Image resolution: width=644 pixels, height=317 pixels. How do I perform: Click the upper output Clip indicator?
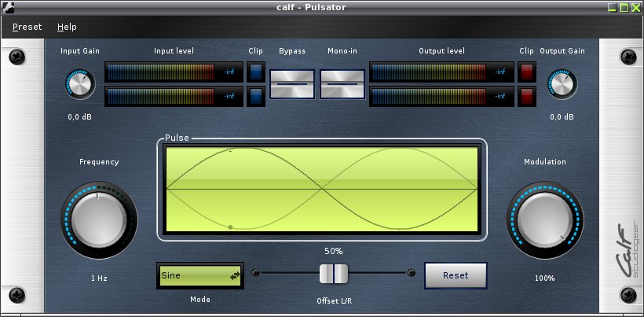[527, 72]
